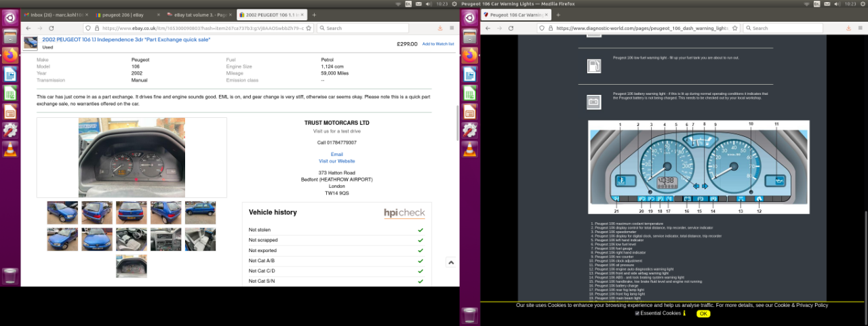Screen dimensions: 868x326
Task: Close the Inbox (26) tab
Action: [86, 14]
